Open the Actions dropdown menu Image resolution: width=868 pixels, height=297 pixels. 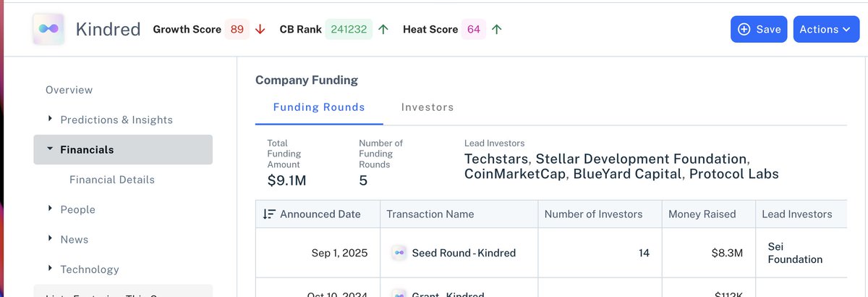coord(826,30)
